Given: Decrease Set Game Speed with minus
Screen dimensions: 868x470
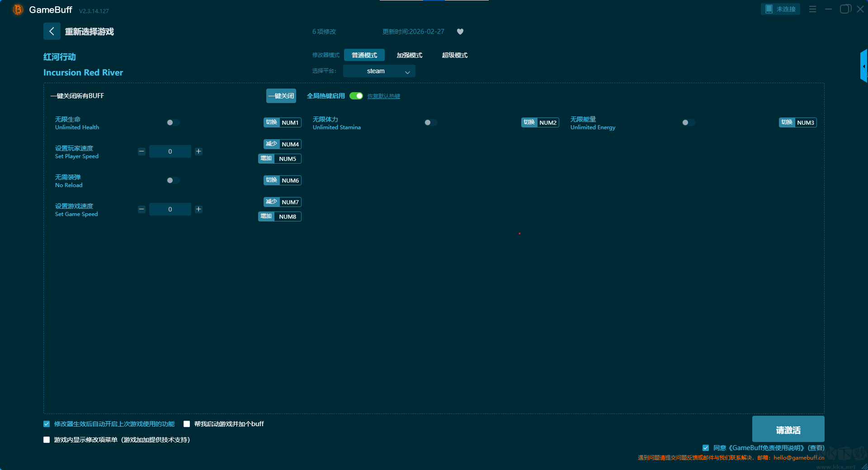Looking at the screenshot, I should pos(142,209).
